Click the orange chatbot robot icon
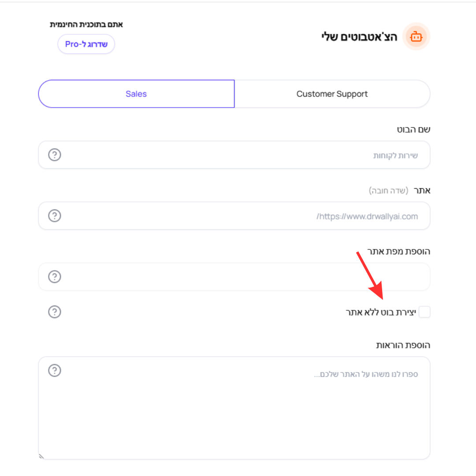The image size is (476, 476). pos(416,37)
